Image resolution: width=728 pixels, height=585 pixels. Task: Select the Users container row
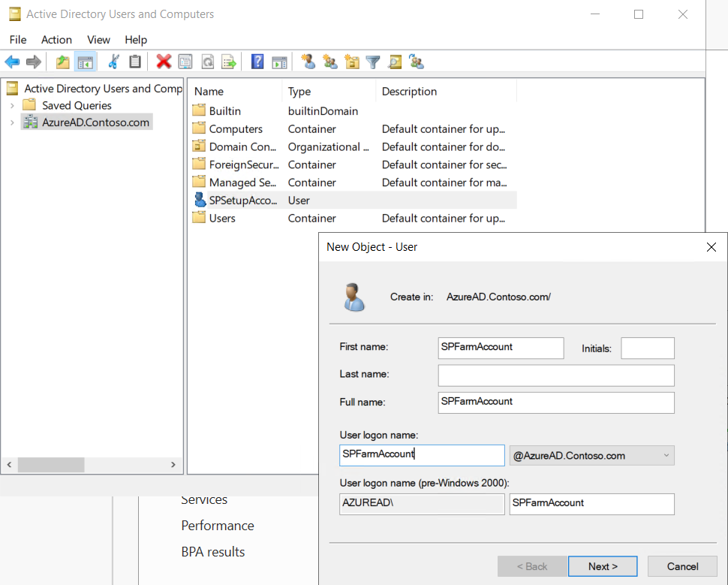tap(353, 218)
